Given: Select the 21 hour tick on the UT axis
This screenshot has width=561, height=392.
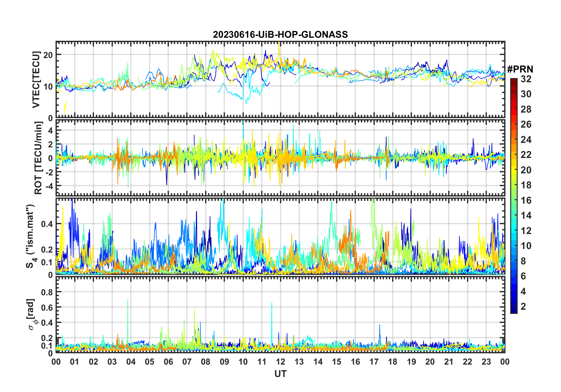Looking at the screenshot, I should click(x=449, y=362).
